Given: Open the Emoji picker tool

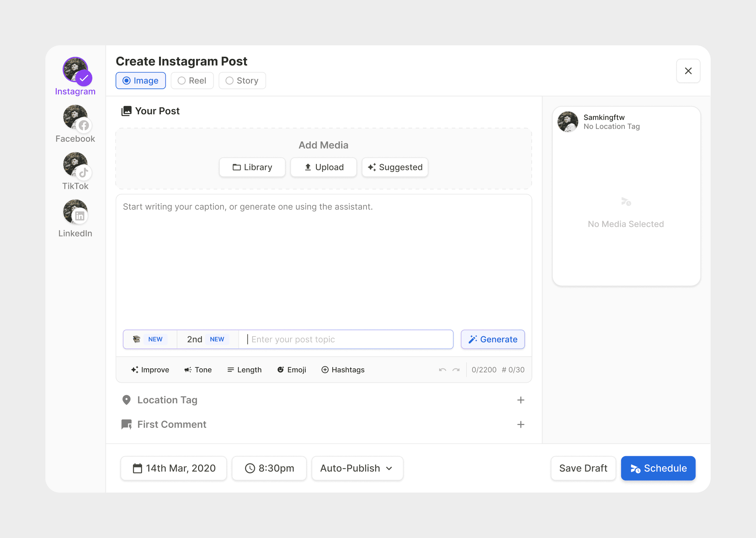Looking at the screenshot, I should (x=292, y=370).
